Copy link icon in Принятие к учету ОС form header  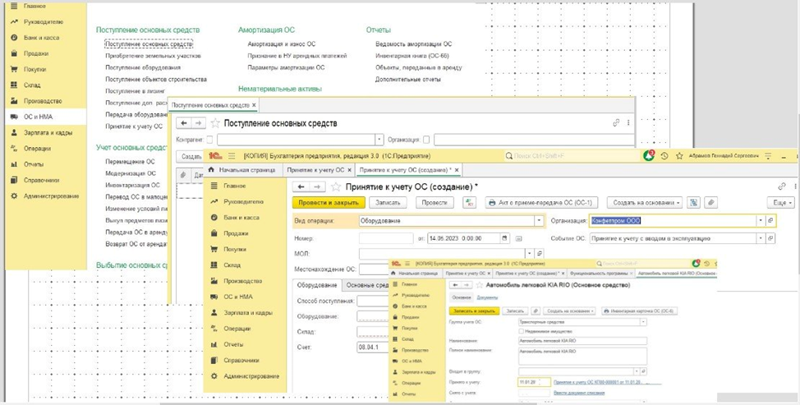tap(782, 187)
